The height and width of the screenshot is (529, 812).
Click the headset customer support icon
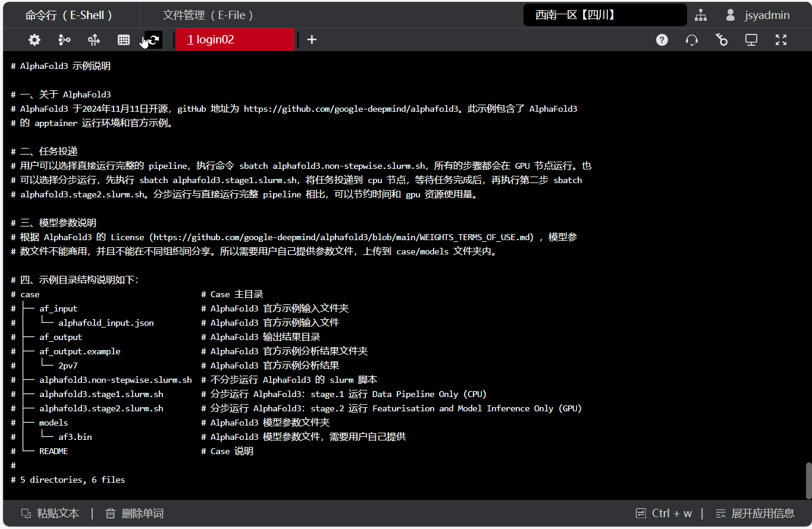[691, 40]
